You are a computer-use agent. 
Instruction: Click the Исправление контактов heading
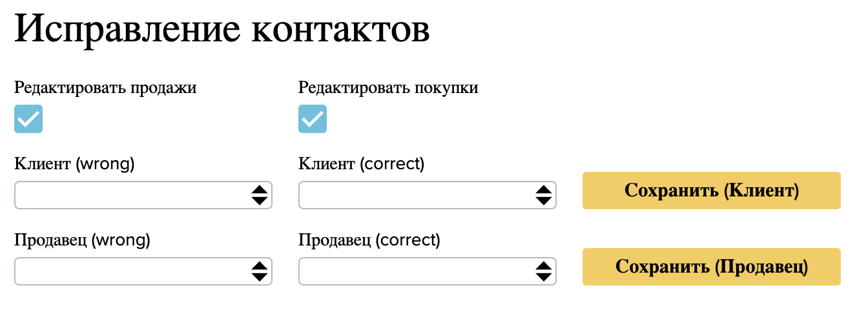coord(222,31)
